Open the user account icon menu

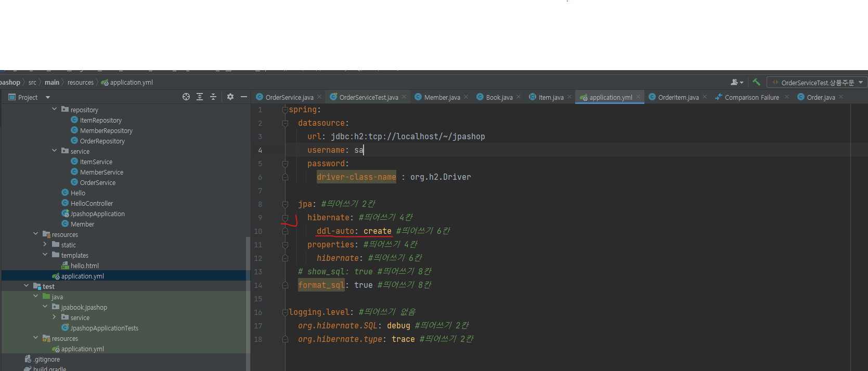click(x=737, y=82)
